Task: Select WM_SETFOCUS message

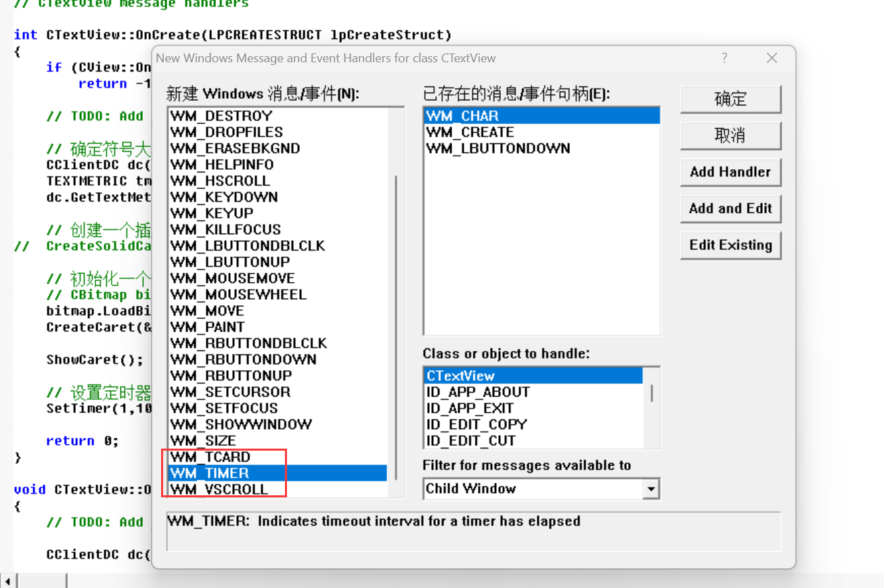Action: point(278,408)
